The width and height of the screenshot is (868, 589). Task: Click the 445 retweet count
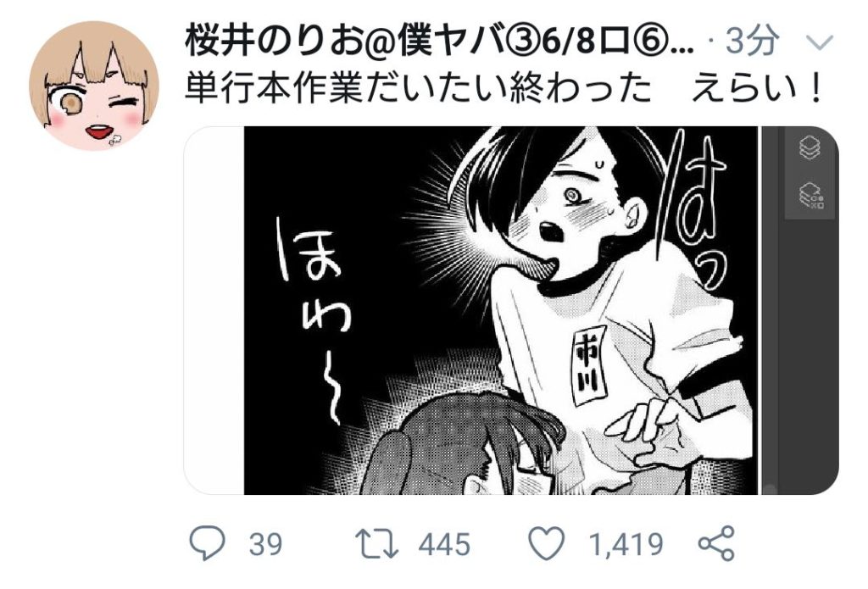444,543
